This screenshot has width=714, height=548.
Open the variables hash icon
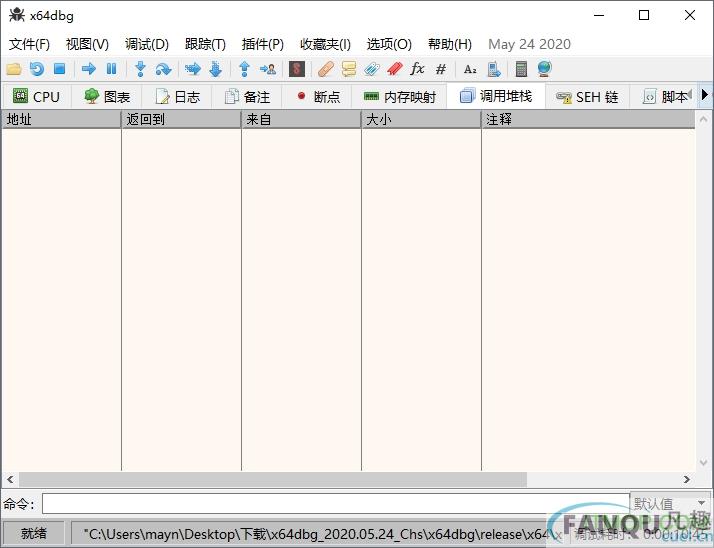[x=441, y=69]
